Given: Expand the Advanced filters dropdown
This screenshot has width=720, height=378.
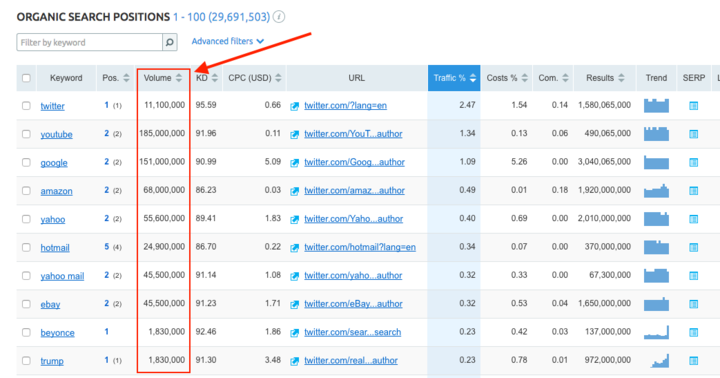Looking at the screenshot, I should 228,41.
